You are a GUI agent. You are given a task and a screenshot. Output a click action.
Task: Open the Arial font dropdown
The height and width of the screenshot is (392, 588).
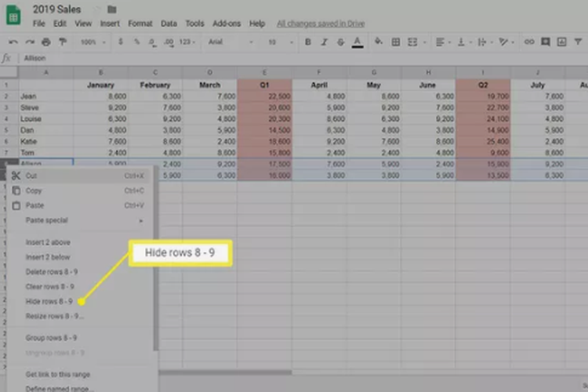coord(230,42)
